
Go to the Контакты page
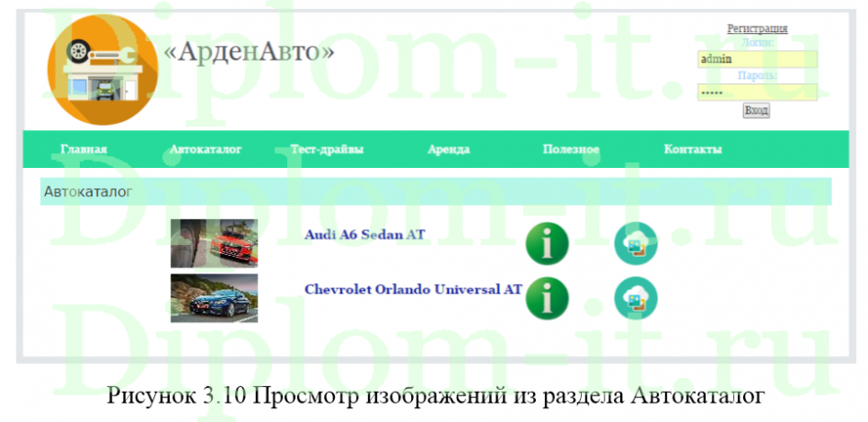click(x=693, y=150)
